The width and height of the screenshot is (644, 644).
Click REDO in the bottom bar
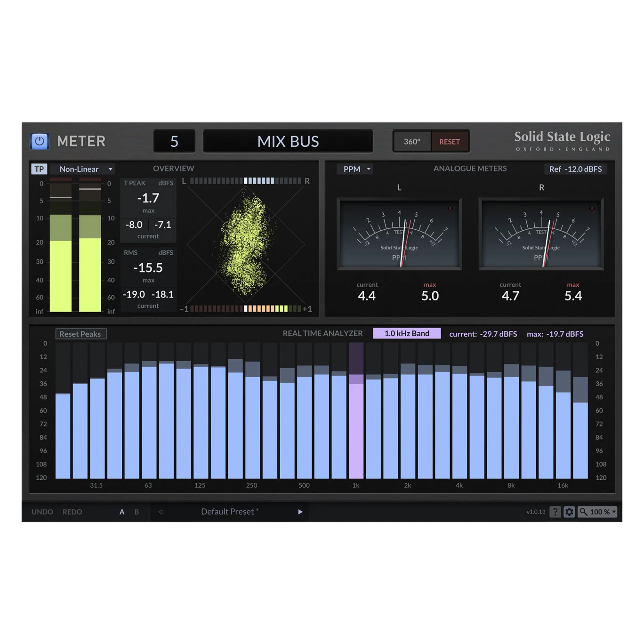click(72, 512)
